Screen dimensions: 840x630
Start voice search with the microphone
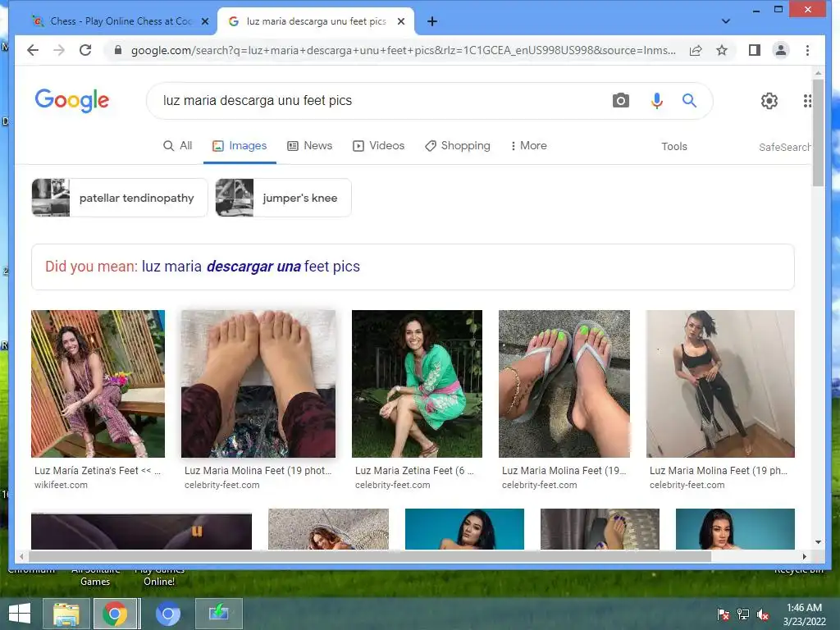point(657,101)
